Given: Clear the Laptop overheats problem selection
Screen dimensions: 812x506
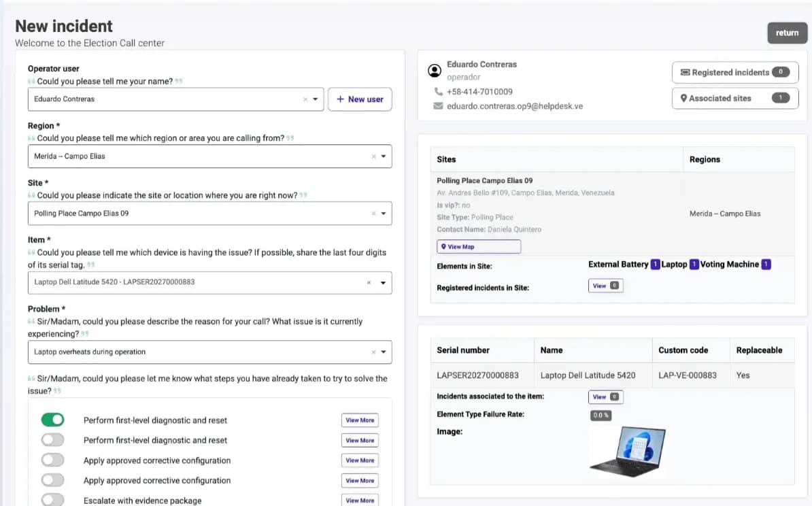Looking at the screenshot, I should coord(373,352).
